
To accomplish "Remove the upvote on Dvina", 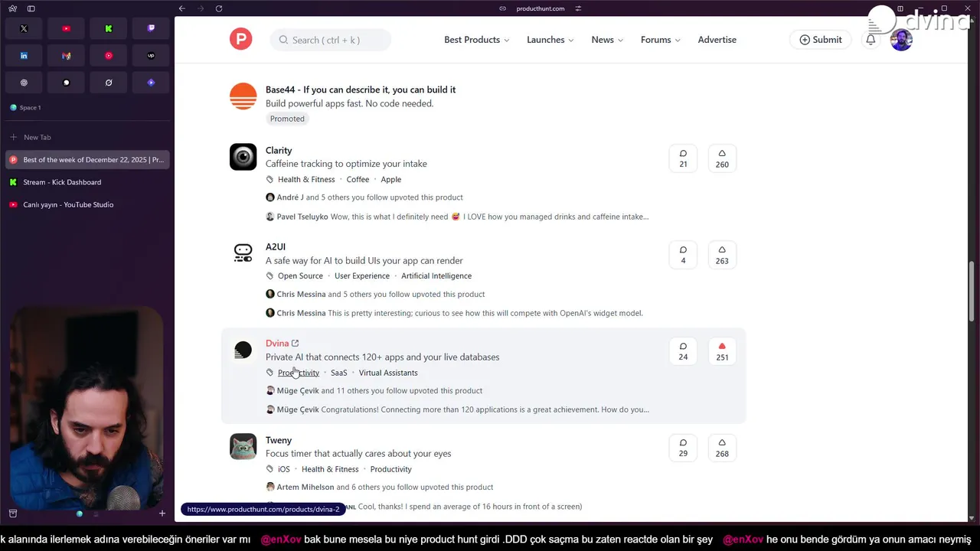I will click(x=722, y=351).
